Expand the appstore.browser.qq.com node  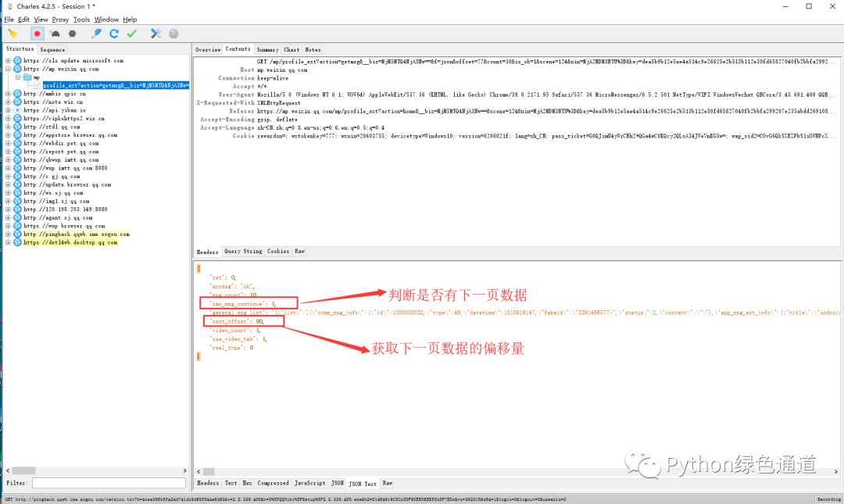(x=8, y=135)
